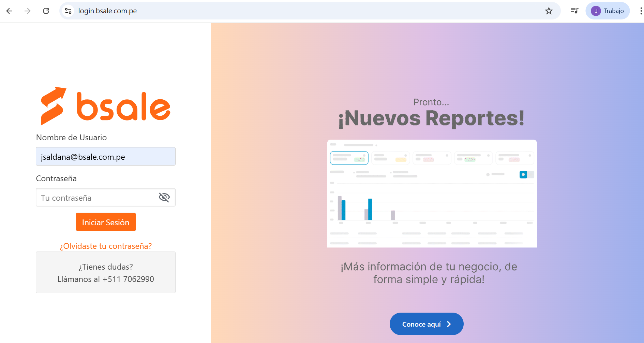Click the Iniciar Sesión button
Viewport: 644px width, 343px height.
106,222
